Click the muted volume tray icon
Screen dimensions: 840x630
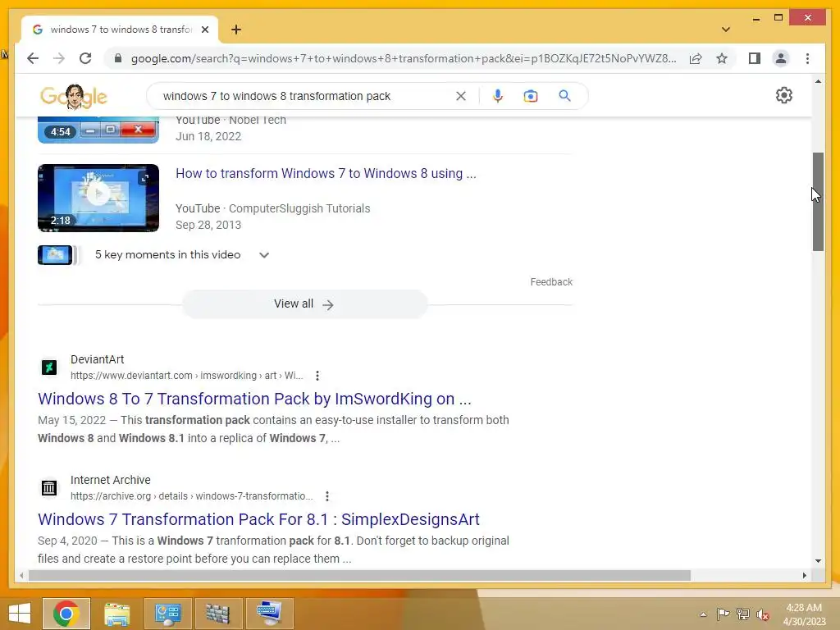pyautogui.click(x=763, y=614)
